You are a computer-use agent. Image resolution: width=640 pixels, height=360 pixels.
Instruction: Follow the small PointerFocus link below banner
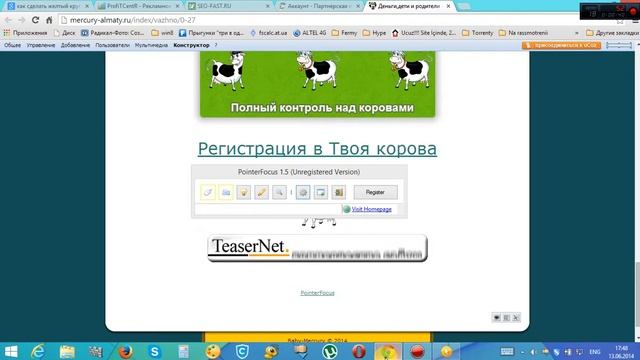coord(318,293)
